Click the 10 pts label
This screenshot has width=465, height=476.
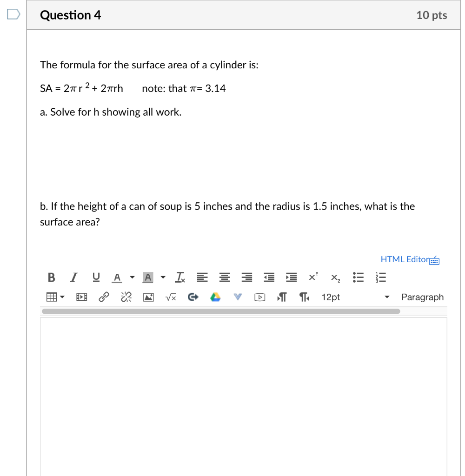(431, 15)
